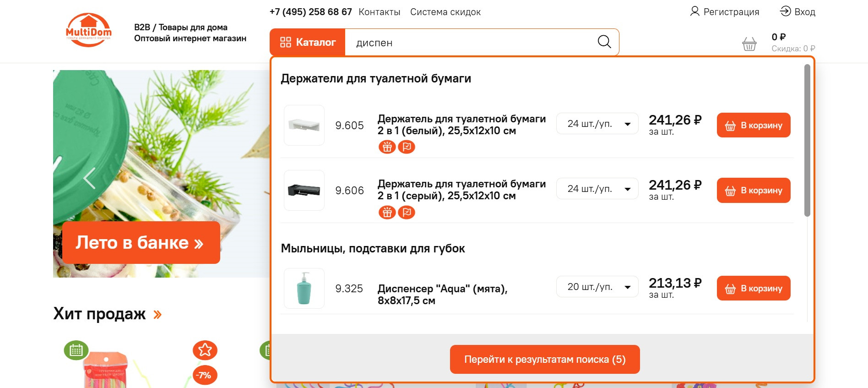Open the shopping basket icon
The image size is (868, 388).
tap(749, 44)
